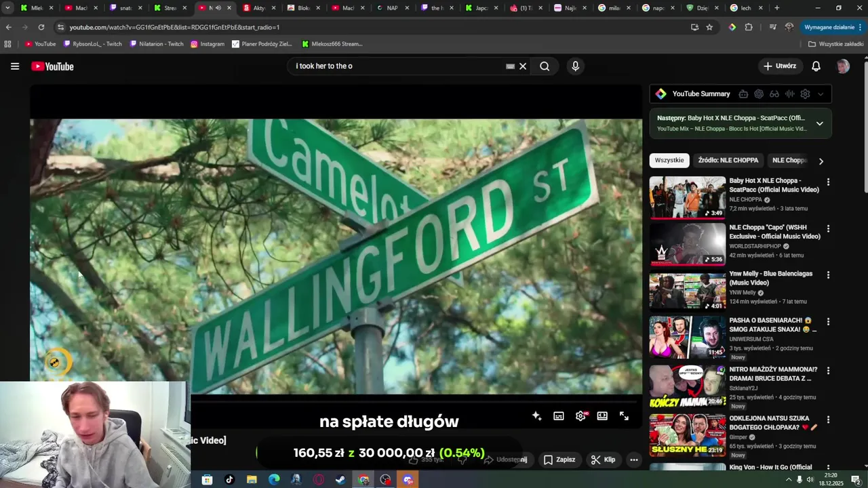Click the Zapisz save button
This screenshot has height=488, width=868.
click(x=559, y=460)
